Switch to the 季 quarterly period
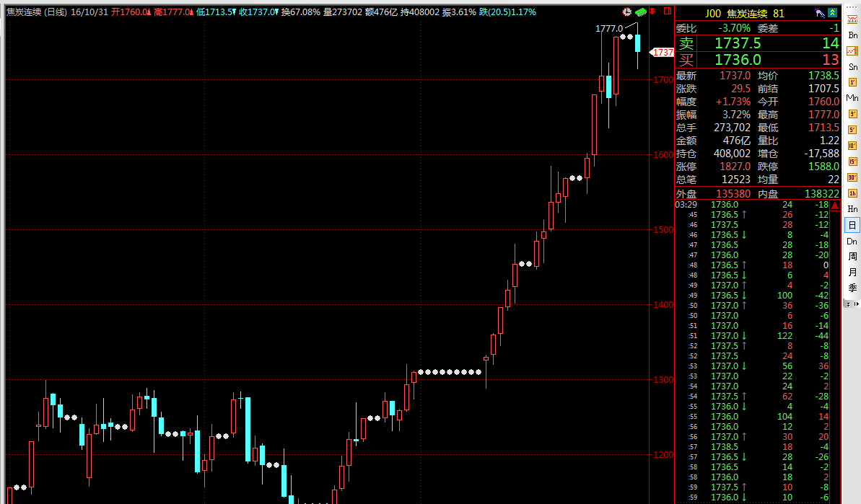This screenshot has width=861, height=504. click(x=852, y=288)
